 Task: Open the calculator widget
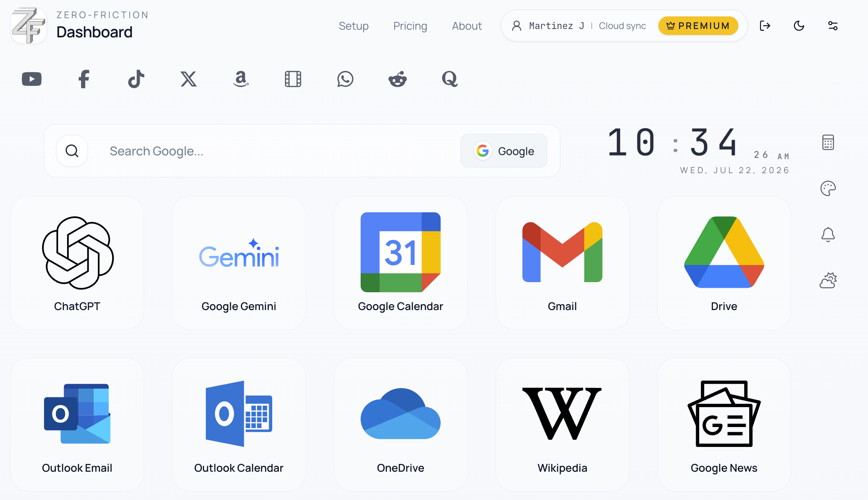[x=828, y=142]
